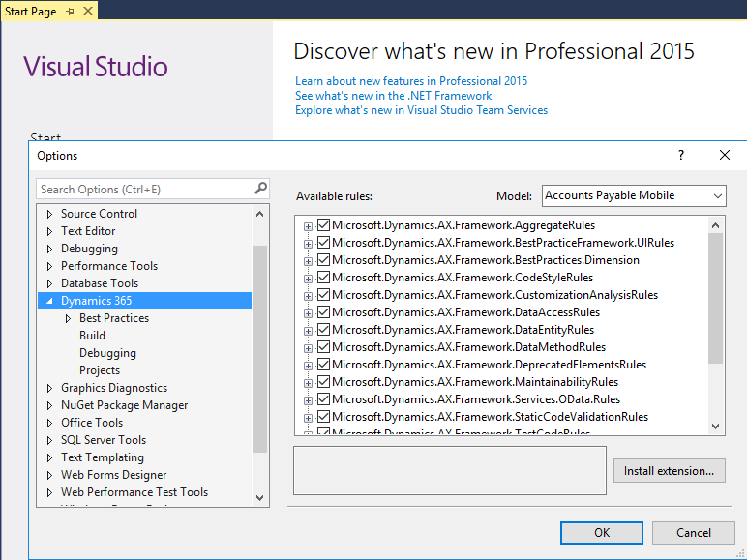Disable the DeprecatedElementsRules checkbox
Image resolution: width=747 pixels, height=560 pixels.
[323, 365]
